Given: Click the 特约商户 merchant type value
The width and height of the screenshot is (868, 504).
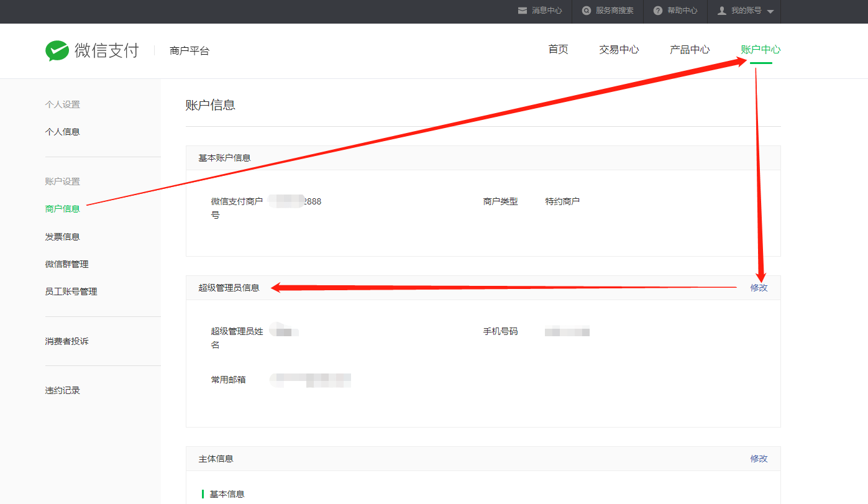Looking at the screenshot, I should [562, 201].
